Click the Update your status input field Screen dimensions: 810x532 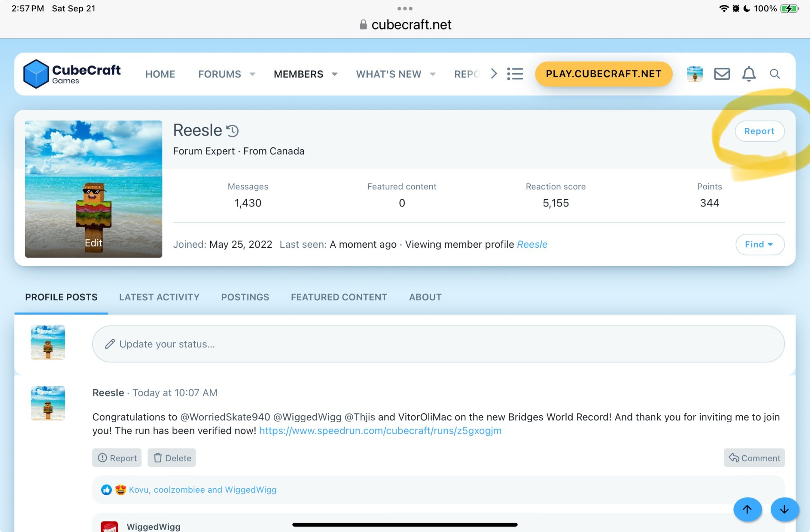tap(438, 344)
